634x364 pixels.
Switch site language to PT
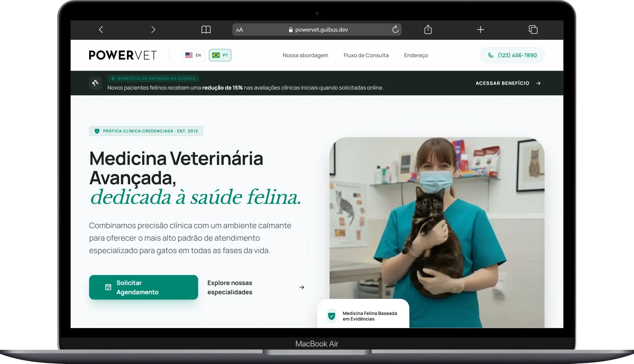(220, 55)
